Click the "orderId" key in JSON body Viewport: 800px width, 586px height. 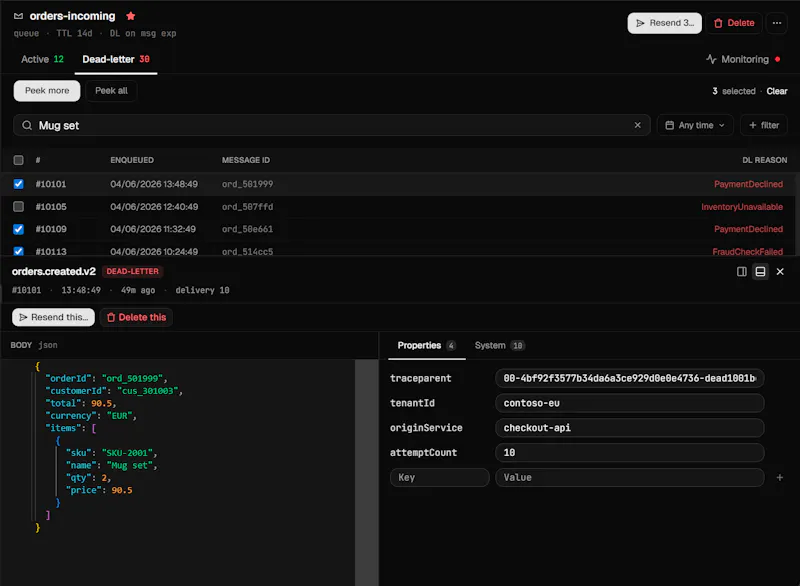[66, 378]
